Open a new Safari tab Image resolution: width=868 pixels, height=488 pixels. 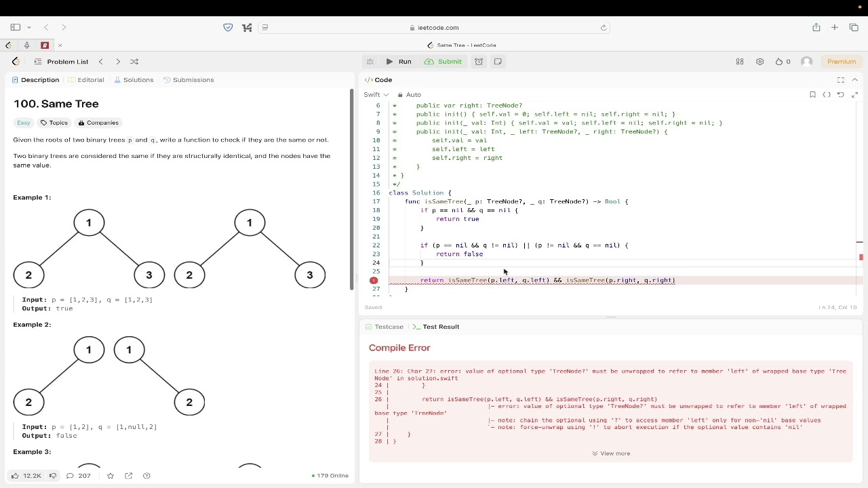click(x=835, y=28)
